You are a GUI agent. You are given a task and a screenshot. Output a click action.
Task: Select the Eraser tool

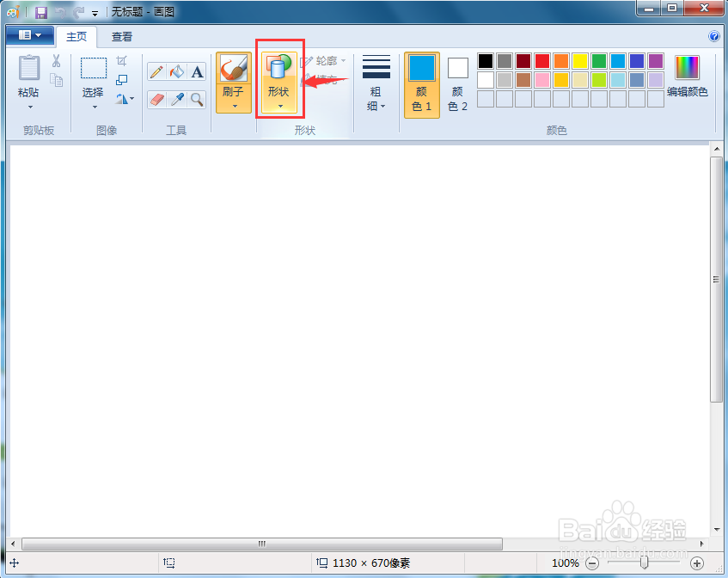click(157, 99)
